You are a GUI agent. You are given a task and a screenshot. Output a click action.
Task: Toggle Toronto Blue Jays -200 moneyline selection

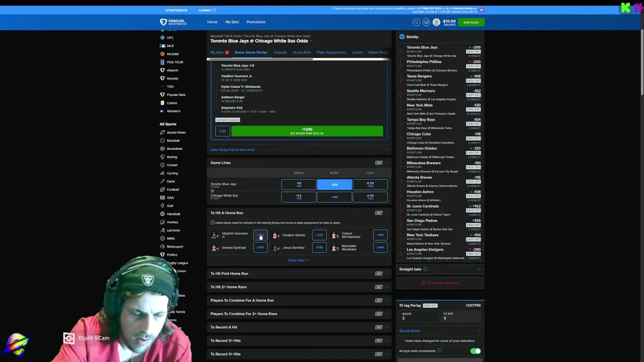(x=334, y=185)
